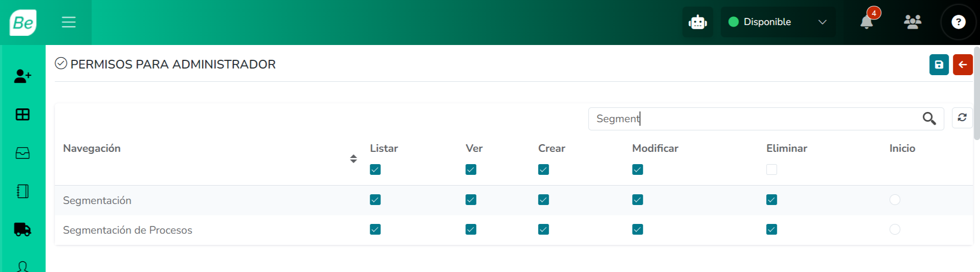
Task: Toggle the Eliminar header select-all checkbox
Action: click(772, 169)
